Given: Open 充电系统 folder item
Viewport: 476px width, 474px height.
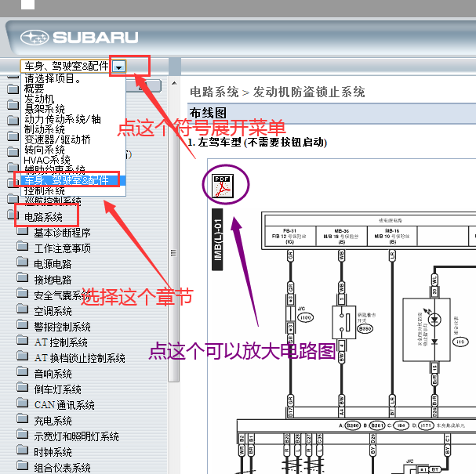Looking at the screenshot, I should (53, 421).
